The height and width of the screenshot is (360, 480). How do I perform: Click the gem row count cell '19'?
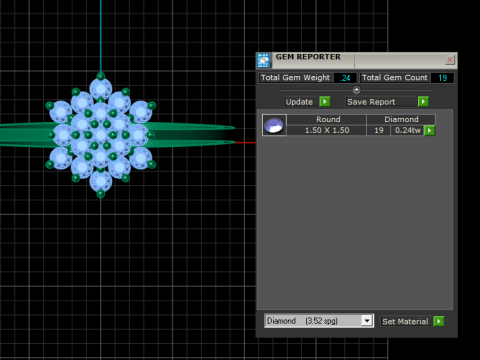pyautogui.click(x=378, y=130)
